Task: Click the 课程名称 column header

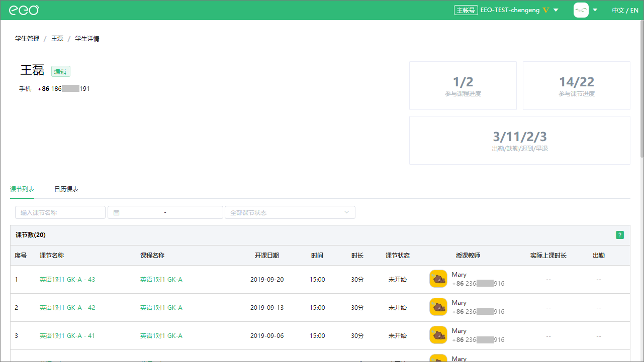Action: (x=152, y=256)
